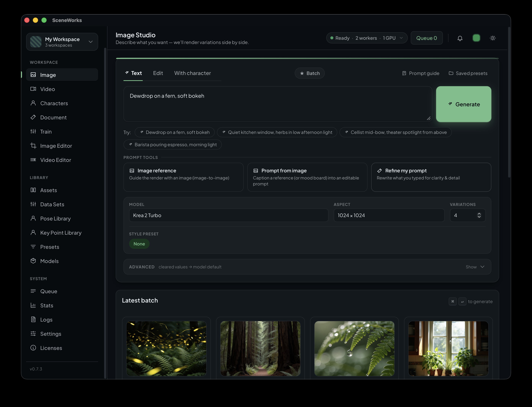Open Train via its sliders icon
The image size is (532, 407).
[33, 132]
